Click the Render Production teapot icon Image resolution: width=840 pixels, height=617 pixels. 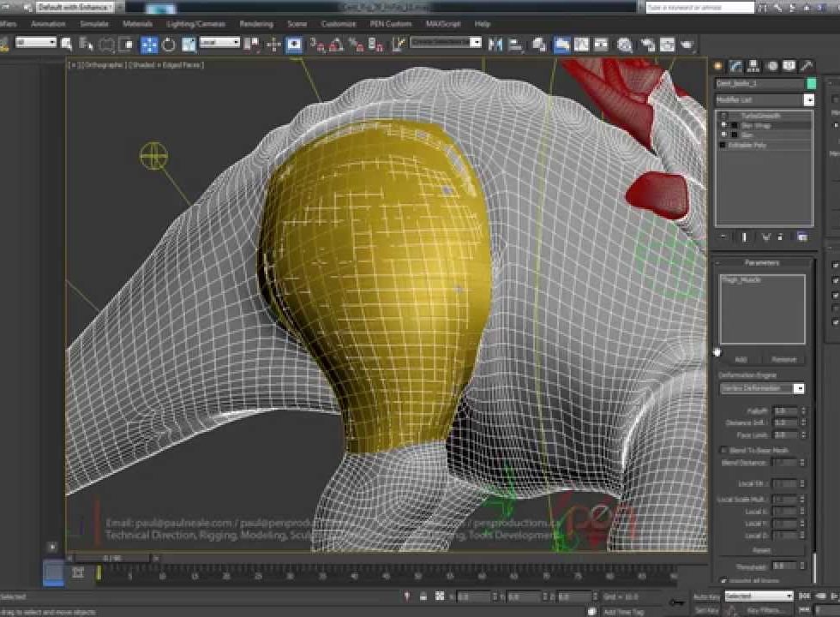[687, 45]
